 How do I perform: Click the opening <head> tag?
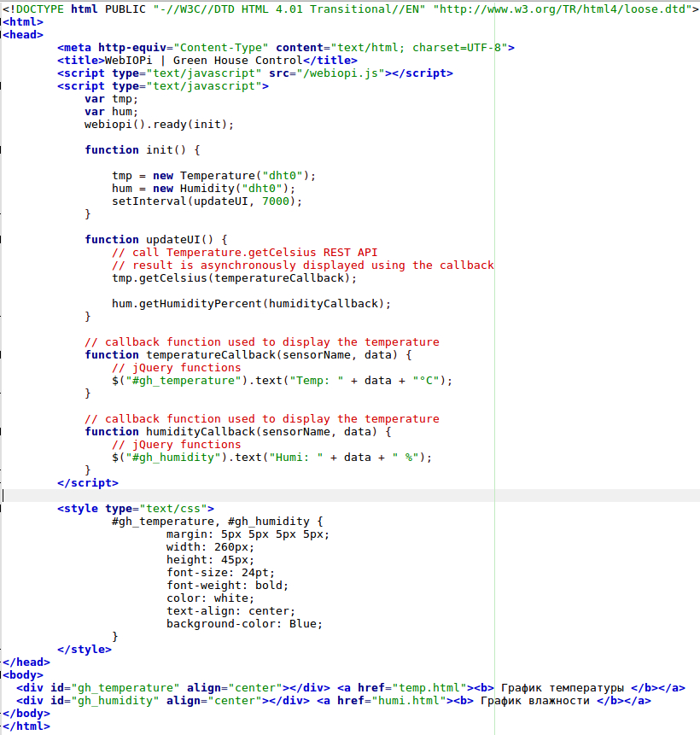pyautogui.click(x=23, y=35)
